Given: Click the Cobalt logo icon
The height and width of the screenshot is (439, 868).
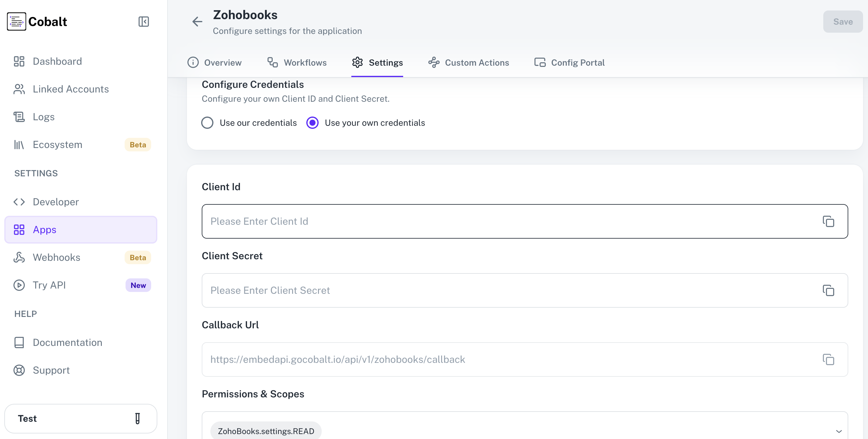Looking at the screenshot, I should [16, 21].
